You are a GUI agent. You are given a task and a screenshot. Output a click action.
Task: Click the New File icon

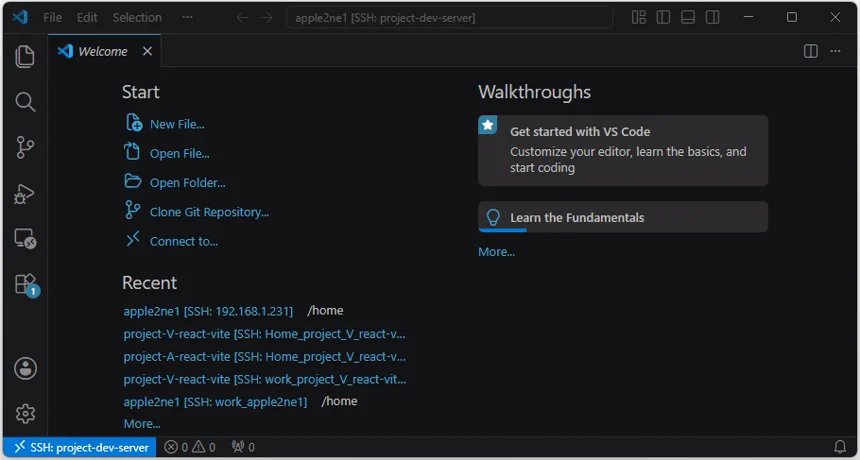(133, 123)
